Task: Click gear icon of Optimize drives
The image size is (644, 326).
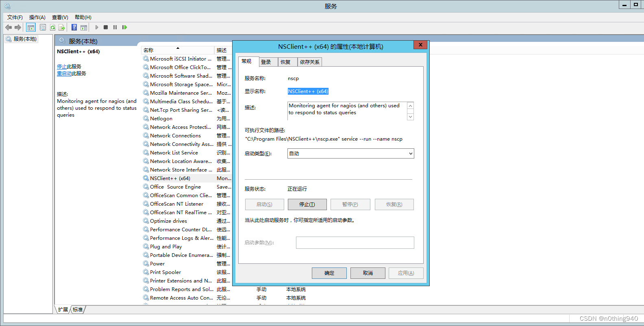Action: pos(146,221)
